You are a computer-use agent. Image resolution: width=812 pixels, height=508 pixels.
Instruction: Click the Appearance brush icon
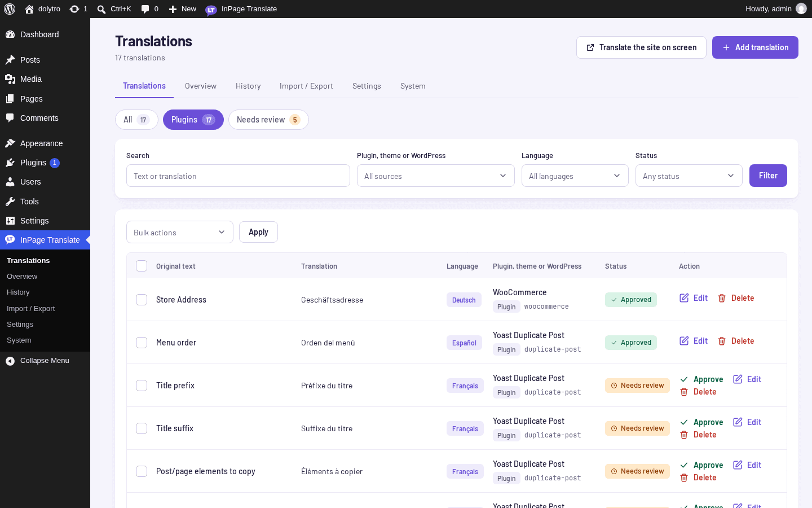point(10,143)
